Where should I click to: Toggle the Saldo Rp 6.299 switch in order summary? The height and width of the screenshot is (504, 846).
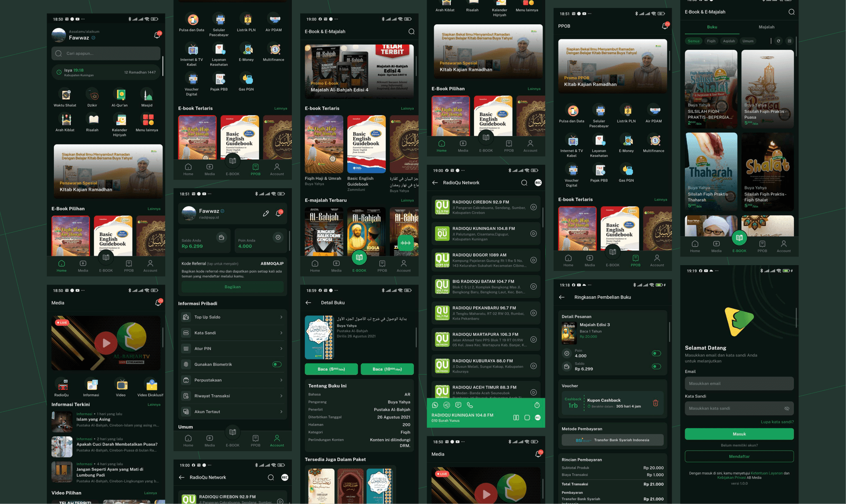(x=656, y=367)
